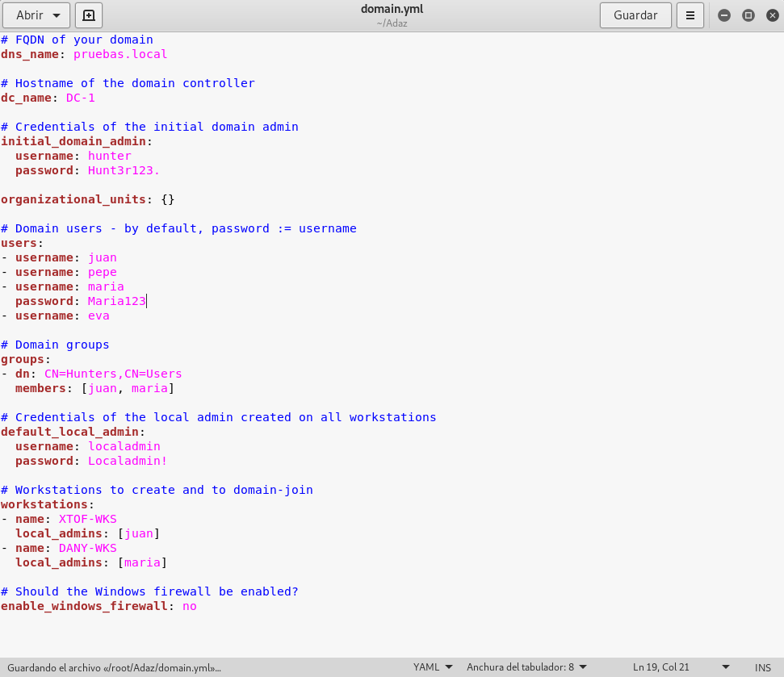This screenshot has width=784, height=677.
Task: Click the Localadmin! password value
Action: click(x=128, y=461)
